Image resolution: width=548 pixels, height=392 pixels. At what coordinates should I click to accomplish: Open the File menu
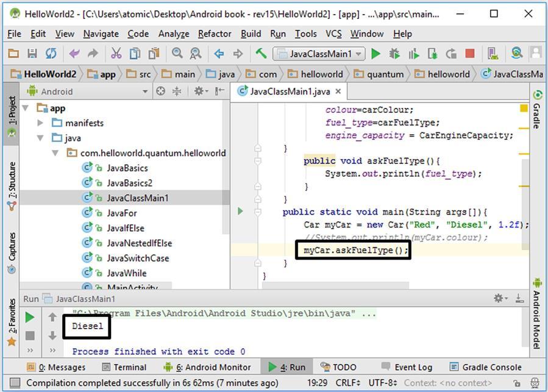point(15,34)
